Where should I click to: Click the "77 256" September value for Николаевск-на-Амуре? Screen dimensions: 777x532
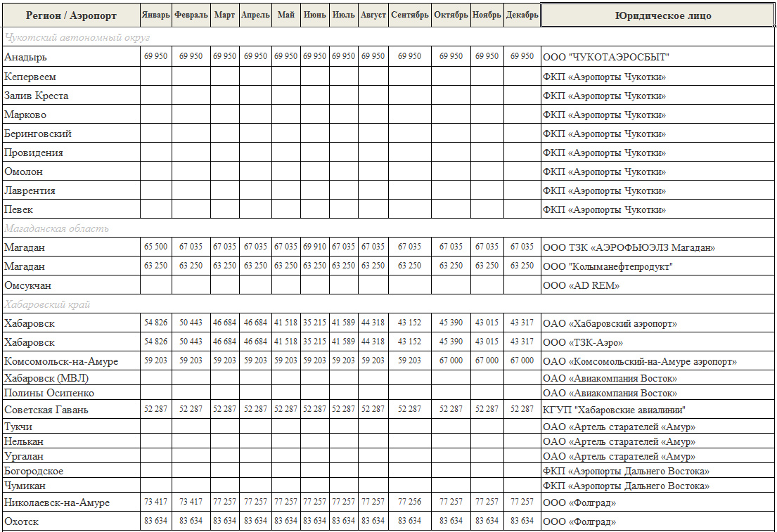pyautogui.click(x=410, y=501)
